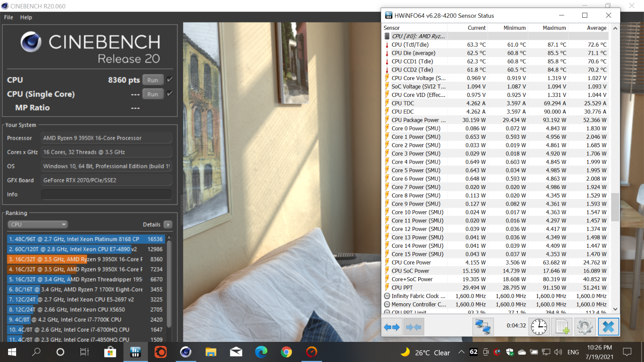
Task: Click the HWiNFO scroll down arrow
Action: (x=615, y=309)
